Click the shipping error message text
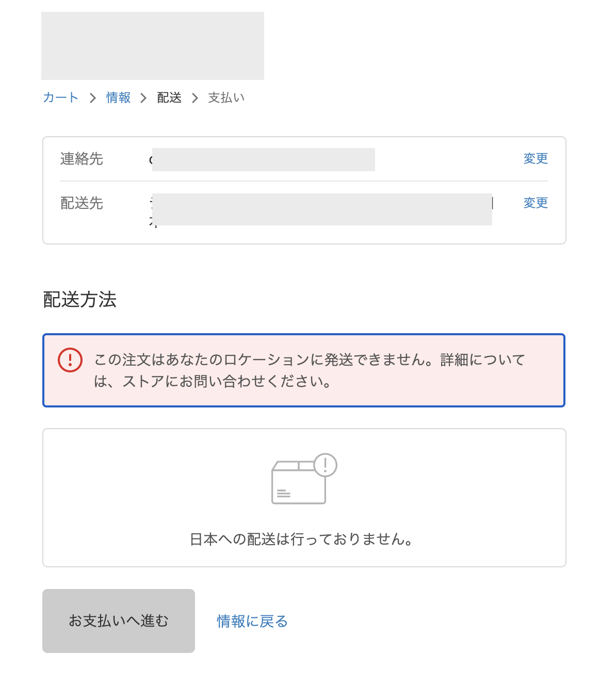 point(310,370)
